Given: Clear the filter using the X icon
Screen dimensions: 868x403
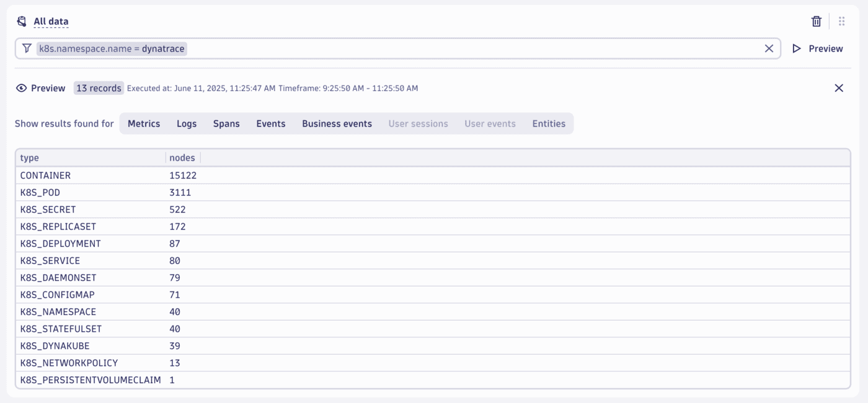Looking at the screenshot, I should (x=769, y=48).
